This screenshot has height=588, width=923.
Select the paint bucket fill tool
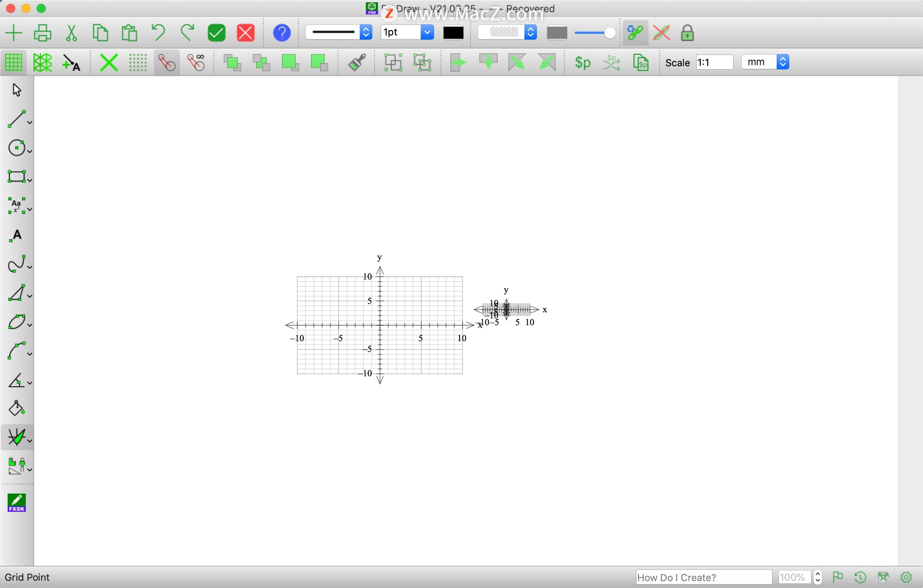(16, 408)
